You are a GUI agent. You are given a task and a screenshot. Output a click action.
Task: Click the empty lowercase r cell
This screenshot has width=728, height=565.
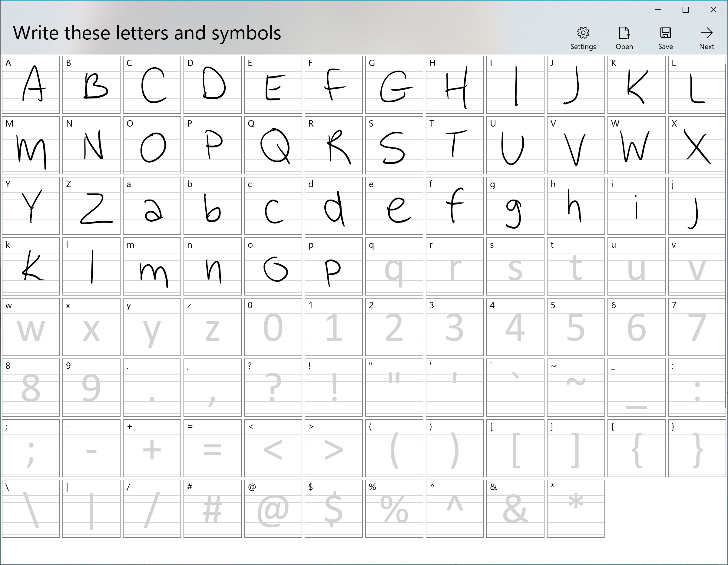[455, 267]
